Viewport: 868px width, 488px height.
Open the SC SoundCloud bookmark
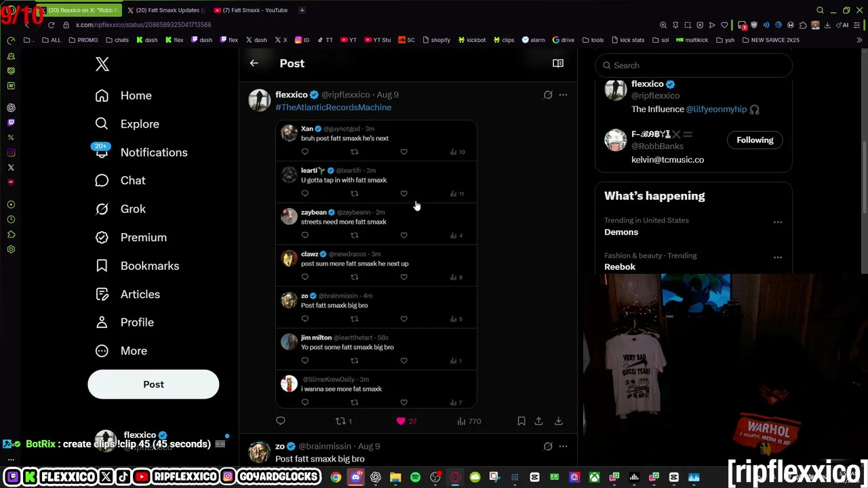point(407,40)
